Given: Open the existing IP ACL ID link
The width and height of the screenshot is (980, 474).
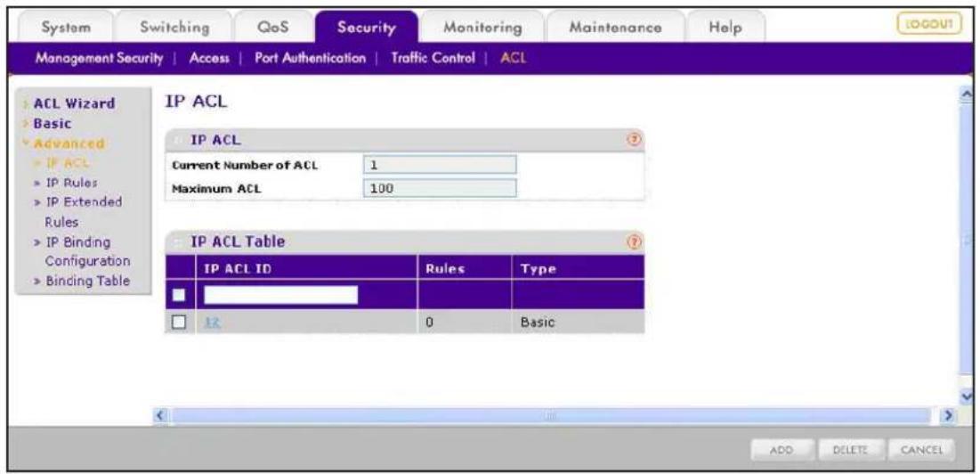Looking at the screenshot, I should (x=215, y=323).
